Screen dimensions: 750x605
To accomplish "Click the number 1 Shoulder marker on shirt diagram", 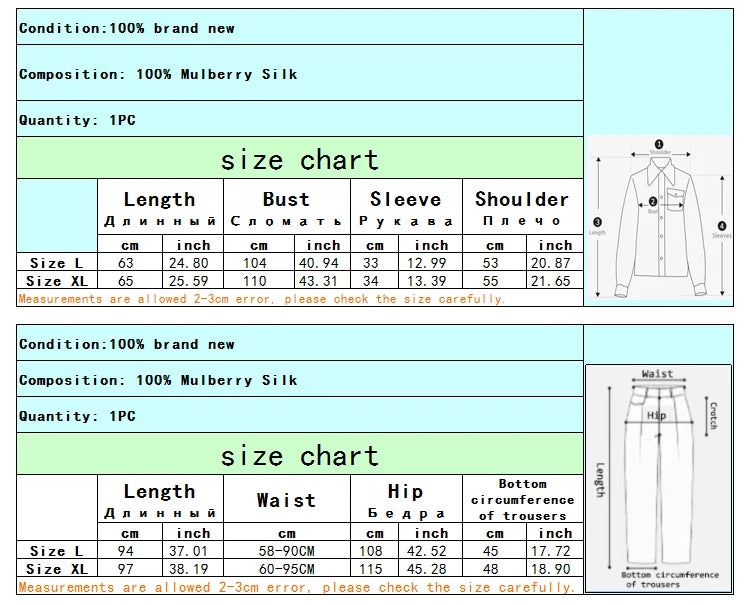I will 659,144.
